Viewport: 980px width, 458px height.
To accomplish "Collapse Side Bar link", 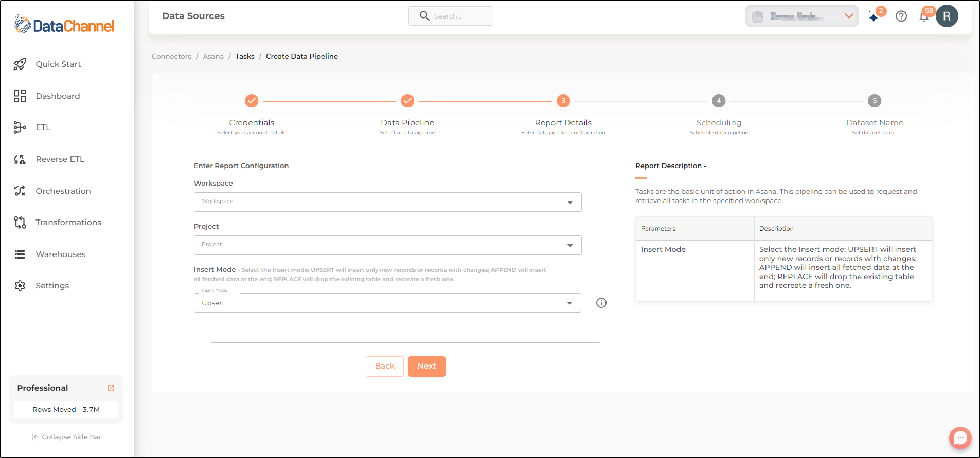I will coord(66,437).
